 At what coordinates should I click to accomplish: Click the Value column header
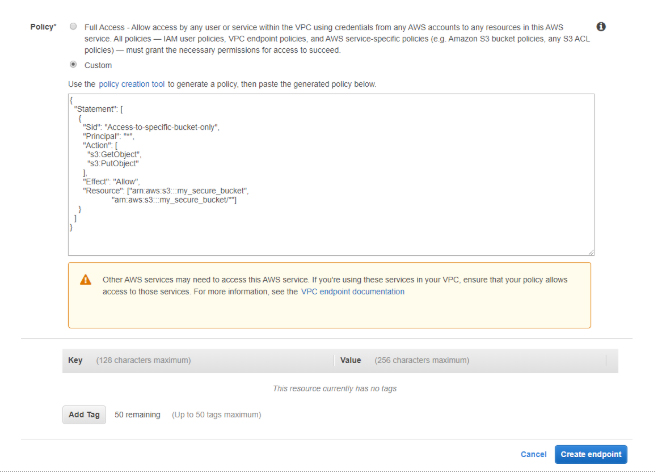(350, 359)
